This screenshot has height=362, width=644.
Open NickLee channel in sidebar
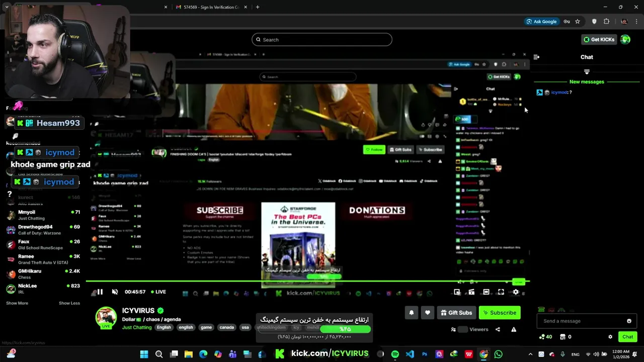pos(43,289)
